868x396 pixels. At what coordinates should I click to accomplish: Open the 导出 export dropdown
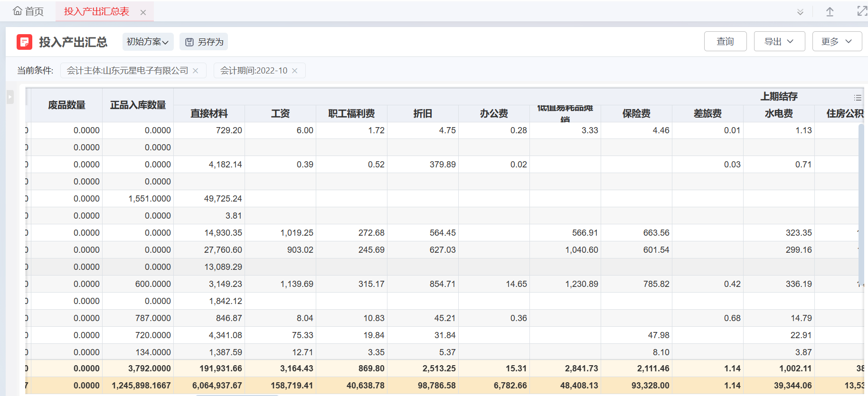pos(779,41)
